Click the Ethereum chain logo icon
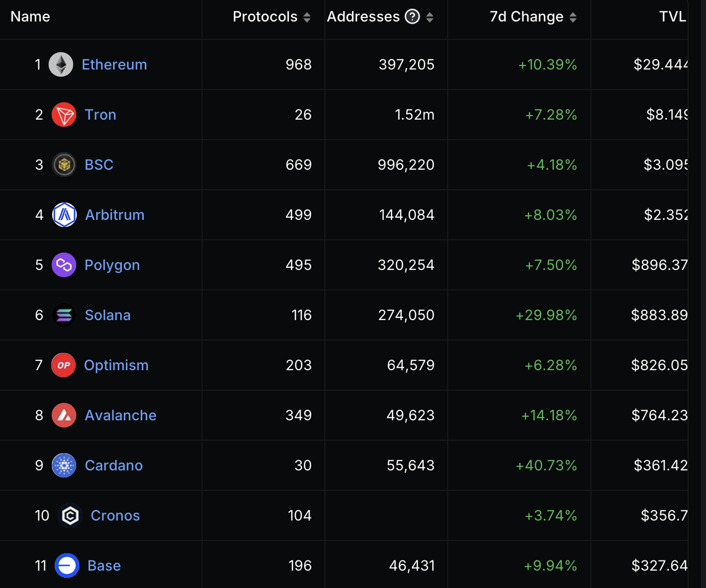The height and width of the screenshot is (588, 706). (61, 64)
